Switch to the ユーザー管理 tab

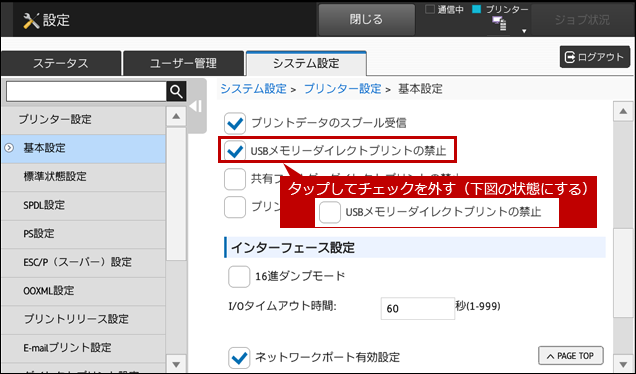(x=183, y=63)
